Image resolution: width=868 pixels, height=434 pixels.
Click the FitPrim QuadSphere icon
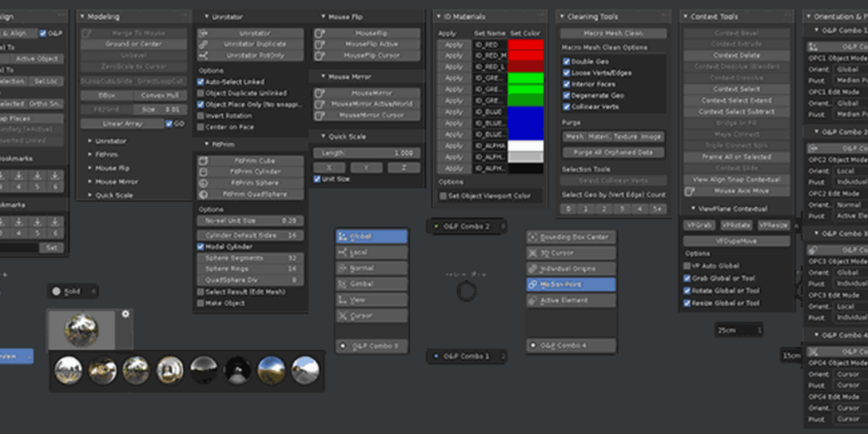click(x=203, y=194)
